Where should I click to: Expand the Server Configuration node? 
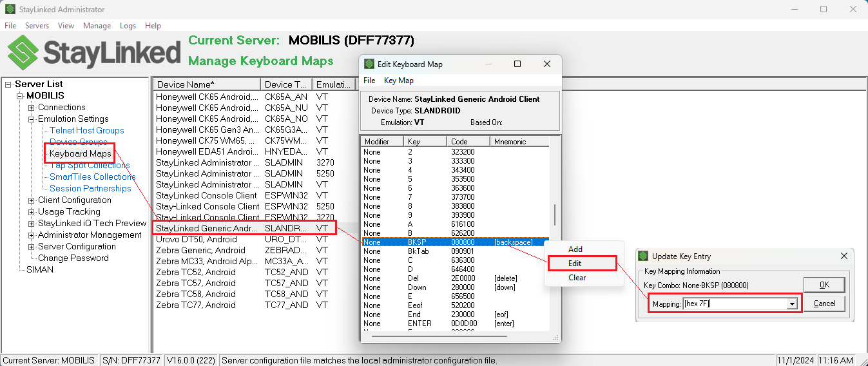point(32,247)
